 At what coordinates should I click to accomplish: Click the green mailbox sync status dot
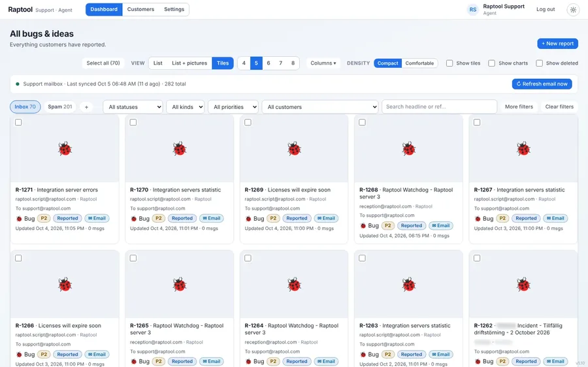(x=17, y=84)
